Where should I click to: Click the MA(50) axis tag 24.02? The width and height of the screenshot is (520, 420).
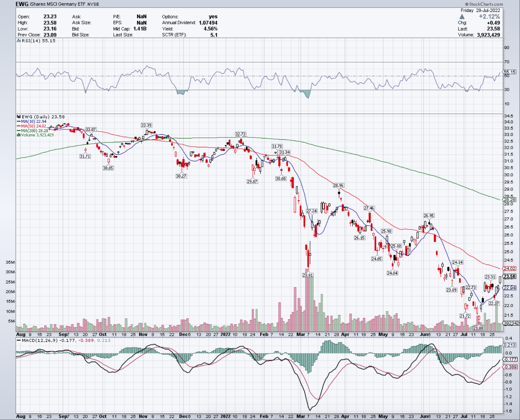coord(510,269)
